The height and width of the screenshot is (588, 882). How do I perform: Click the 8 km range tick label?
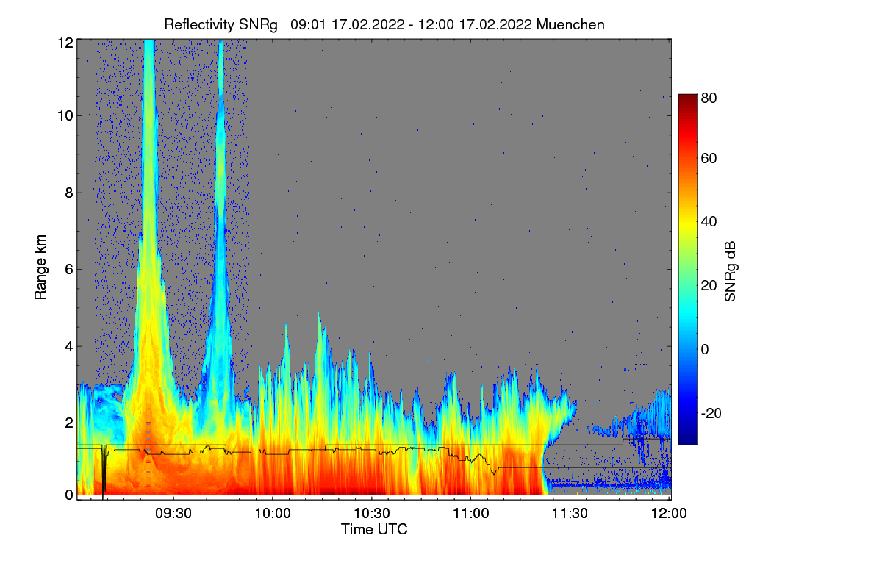click(68, 193)
